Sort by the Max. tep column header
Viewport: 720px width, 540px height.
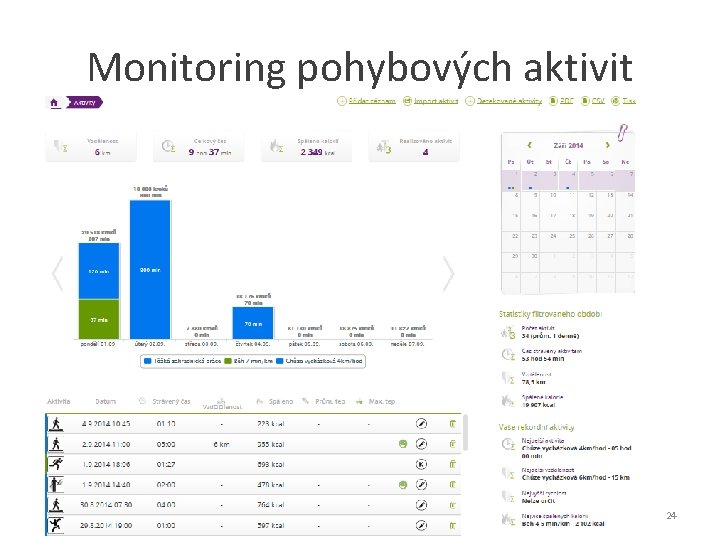[382, 401]
